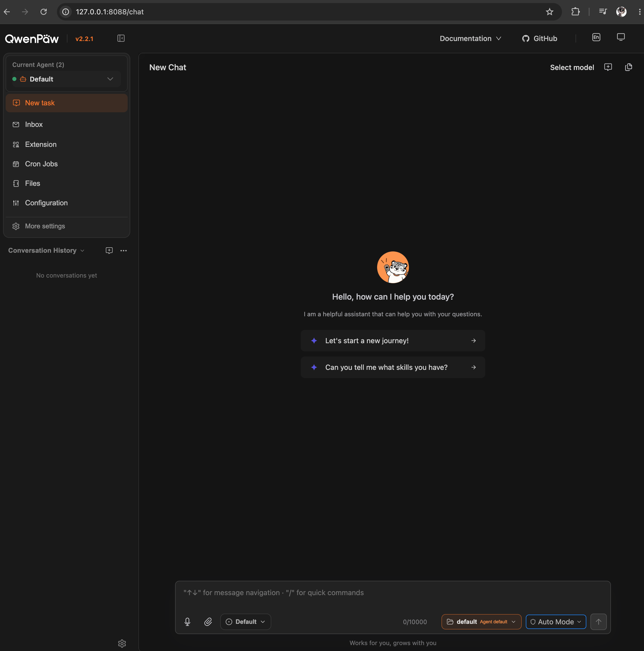This screenshot has height=651, width=644.
Task: Open the Configuration section
Action: coord(67,203)
